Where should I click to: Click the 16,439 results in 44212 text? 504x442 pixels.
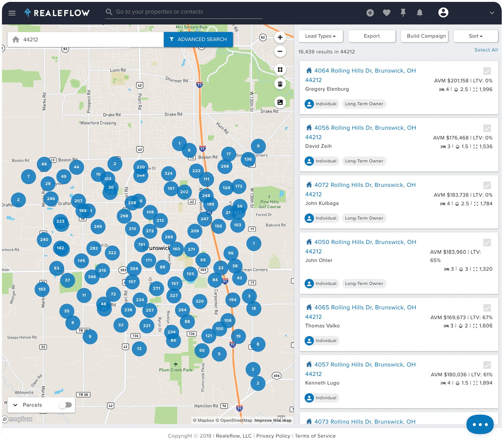[x=327, y=52]
